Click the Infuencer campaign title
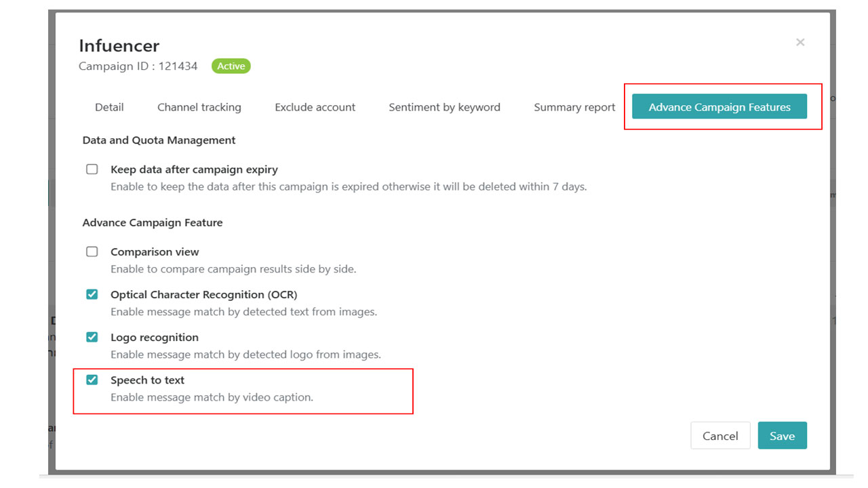The width and height of the screenshot is (868, 488). click(x=119, y=45)
